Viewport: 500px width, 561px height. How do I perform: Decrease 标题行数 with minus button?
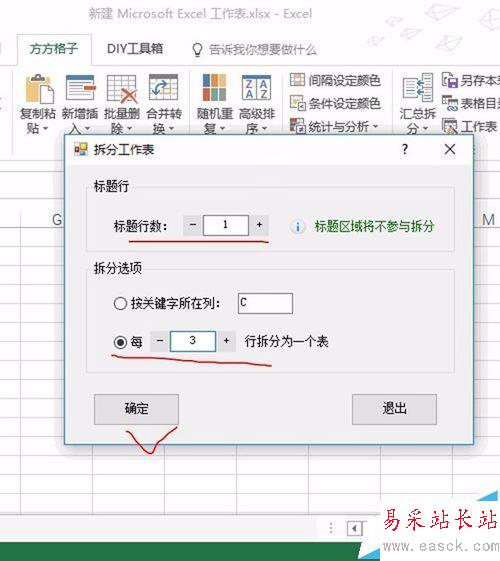coord(193,225)
